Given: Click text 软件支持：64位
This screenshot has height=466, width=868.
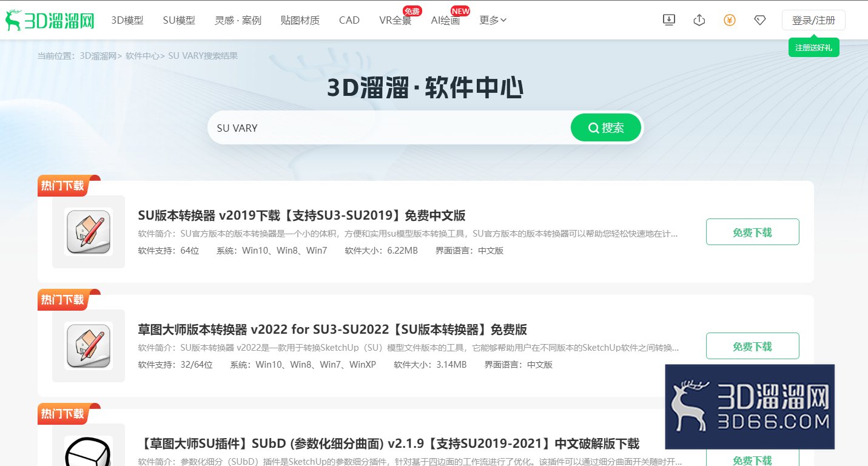Looking at the screenshot, I should click(168, 251).
